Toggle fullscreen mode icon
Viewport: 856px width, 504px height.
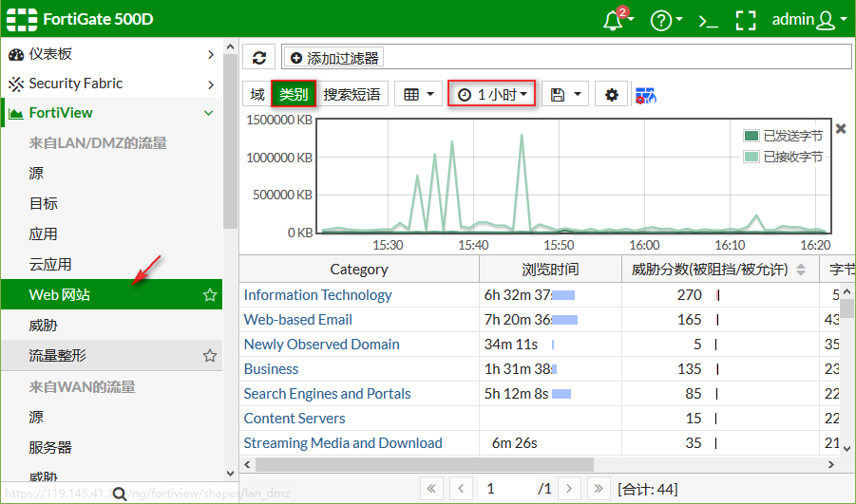746,20
